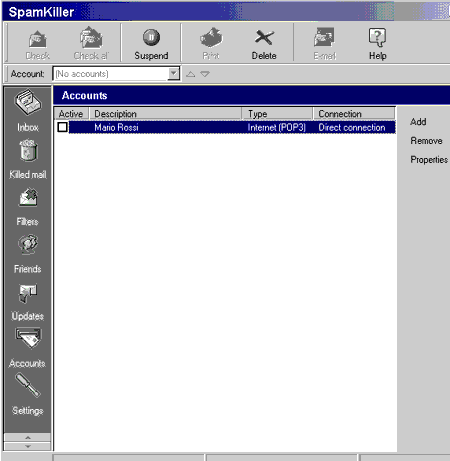Sort by the Active column header
This screenshot has height=461, width=450.
click(71, 114)
